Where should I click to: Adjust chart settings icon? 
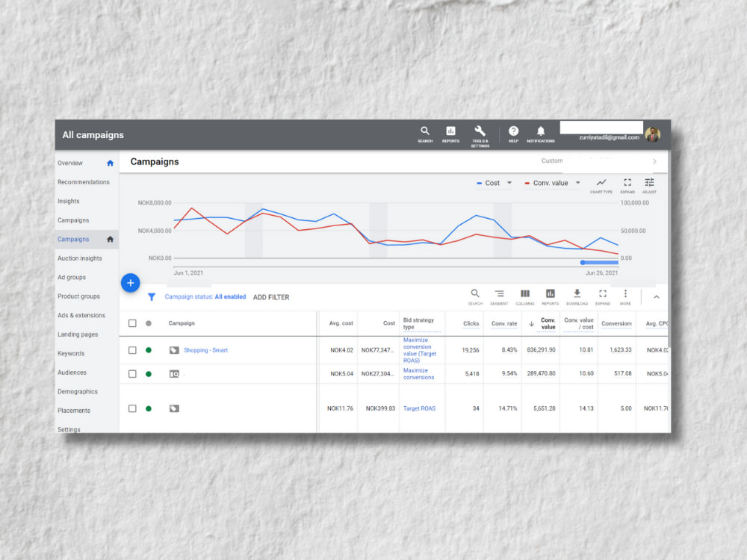click(649, 186)
